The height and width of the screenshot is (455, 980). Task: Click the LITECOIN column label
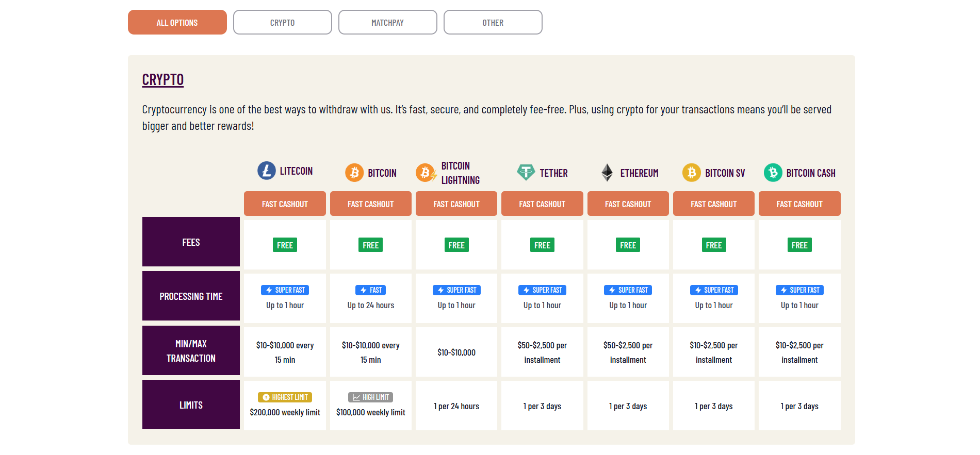coord(296,171)
